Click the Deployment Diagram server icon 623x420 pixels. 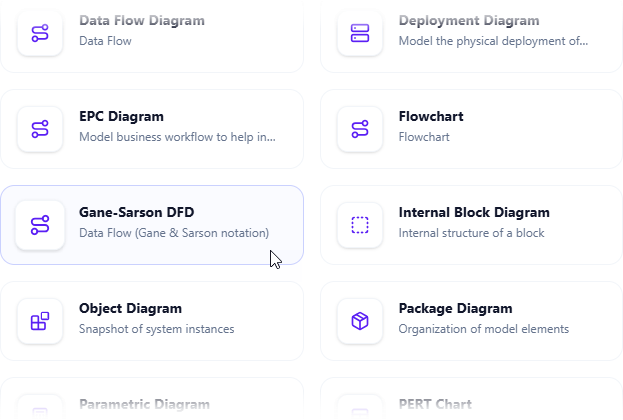360,33
